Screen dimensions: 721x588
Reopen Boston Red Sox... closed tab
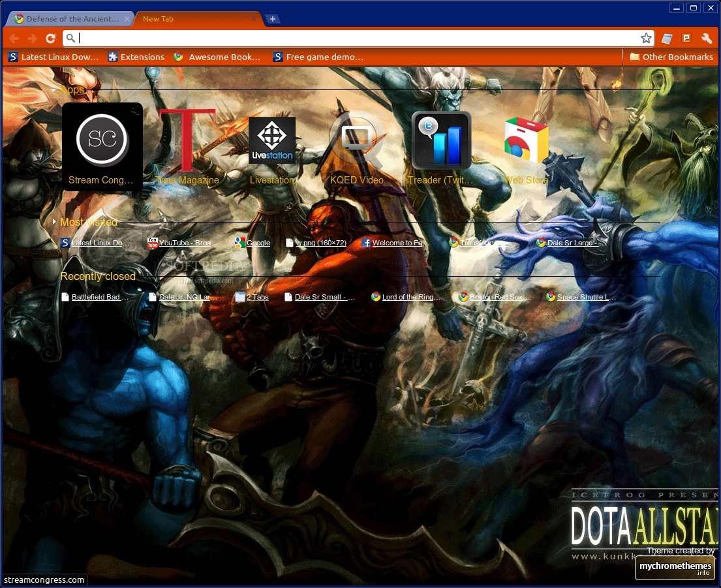[495, 297]
